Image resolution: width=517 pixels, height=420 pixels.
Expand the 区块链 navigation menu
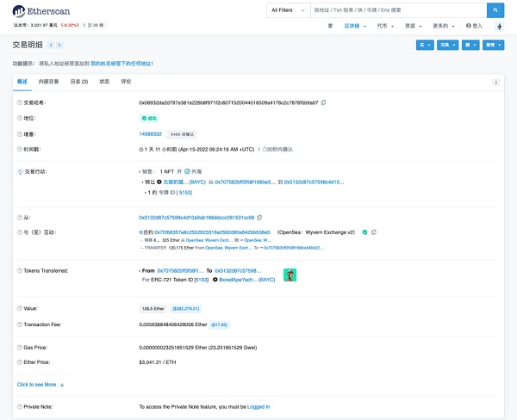(354, 26)
